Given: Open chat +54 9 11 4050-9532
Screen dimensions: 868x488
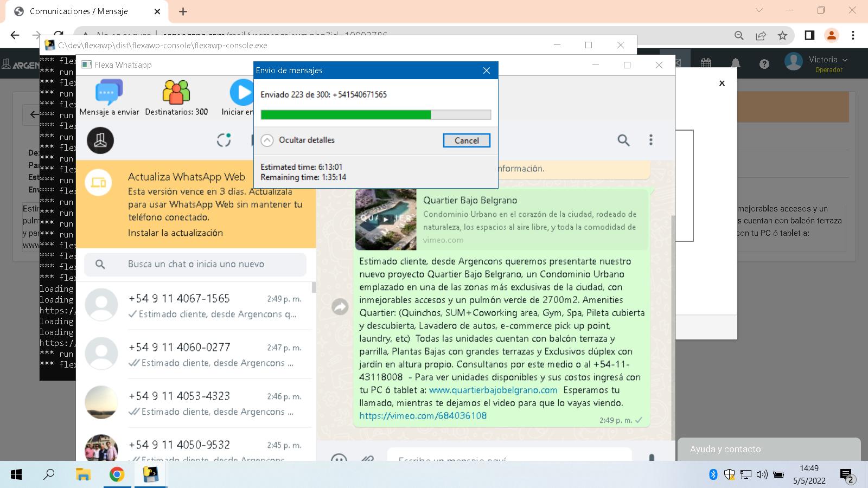Looking at the screenshot, I should point(195,446).
